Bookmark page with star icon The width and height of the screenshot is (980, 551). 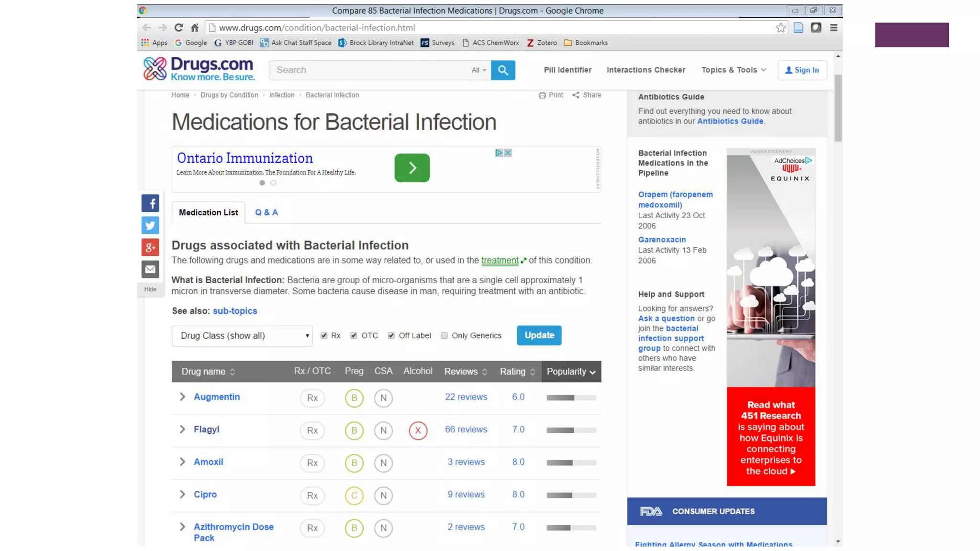tap(780, 28)
